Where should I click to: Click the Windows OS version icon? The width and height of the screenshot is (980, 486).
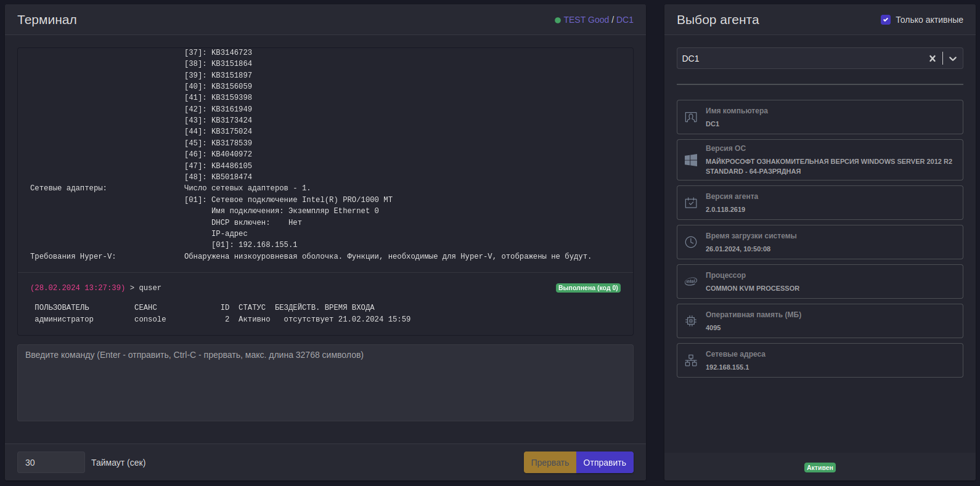pyautogui.click(x=691, y=160)
